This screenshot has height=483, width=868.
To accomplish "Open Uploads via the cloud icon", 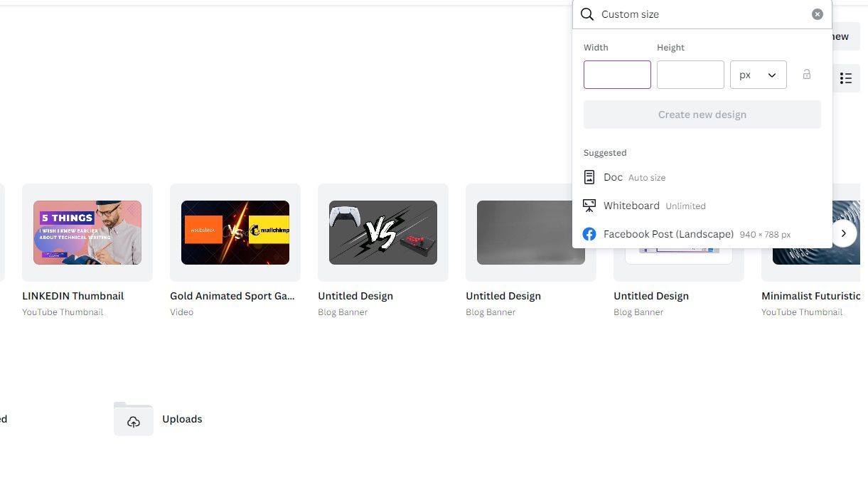I will click(x=133, y=420).
